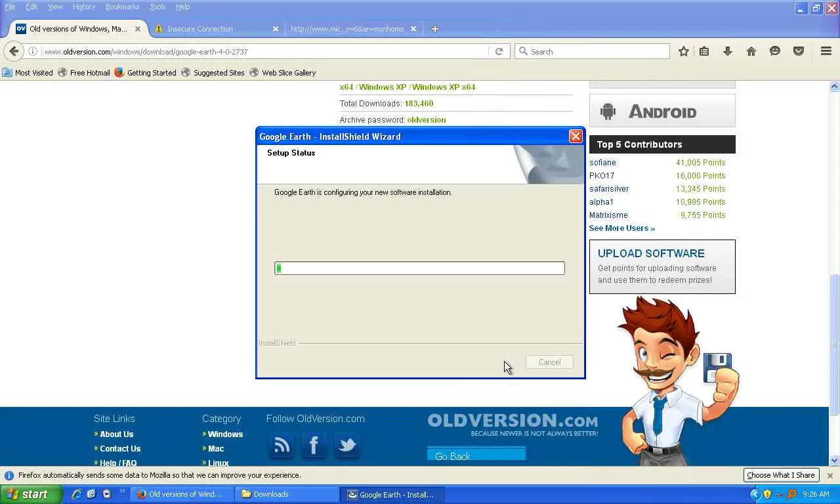Open the Firefox downloads arrow

[x=728, y=51]
